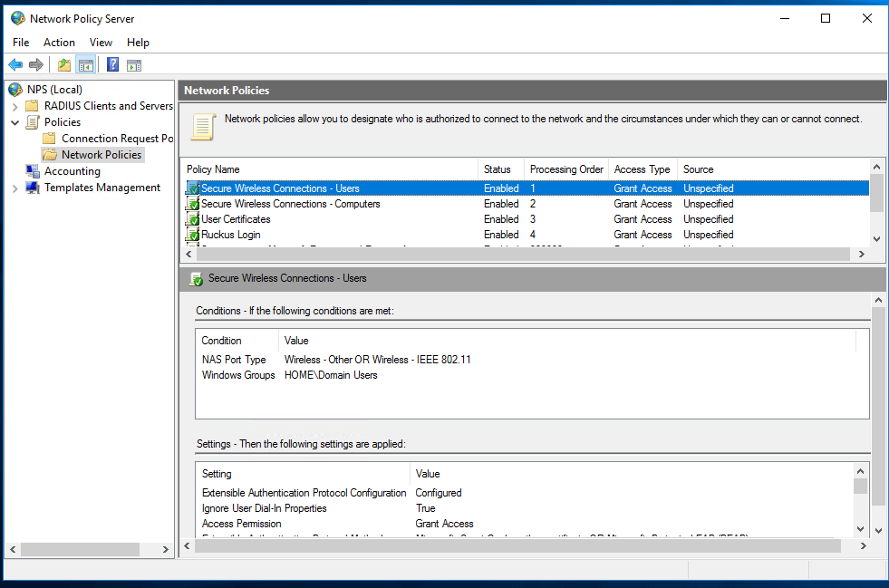Viewport: 889px width, 588px height.
Task: Click the Ruckus Login policy icon
Action: (193, 235)
